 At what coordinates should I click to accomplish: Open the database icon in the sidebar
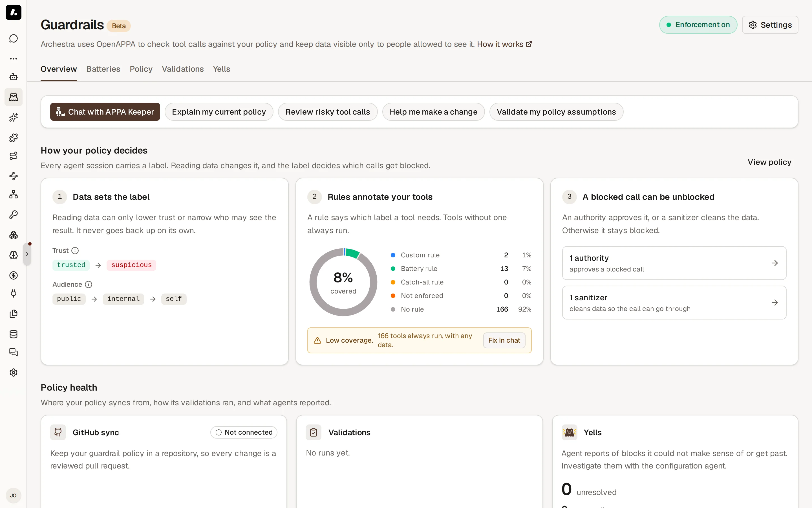coord(14,334)
